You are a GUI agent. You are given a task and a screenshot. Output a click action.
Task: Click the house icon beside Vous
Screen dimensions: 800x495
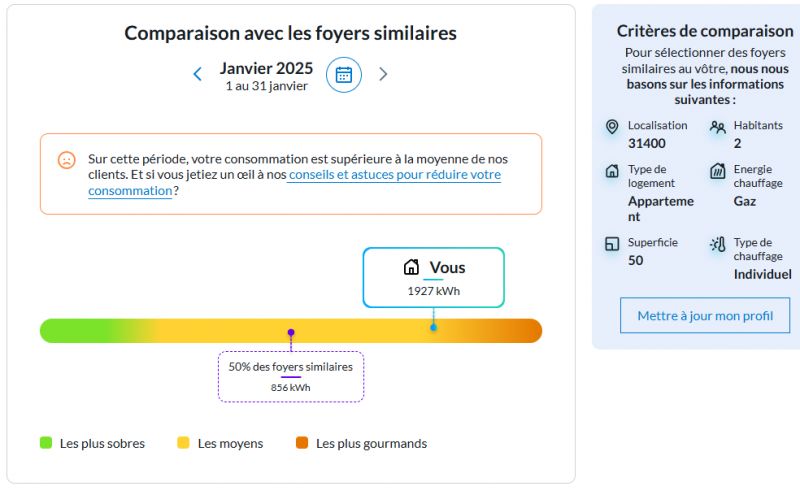pos(411,268)
